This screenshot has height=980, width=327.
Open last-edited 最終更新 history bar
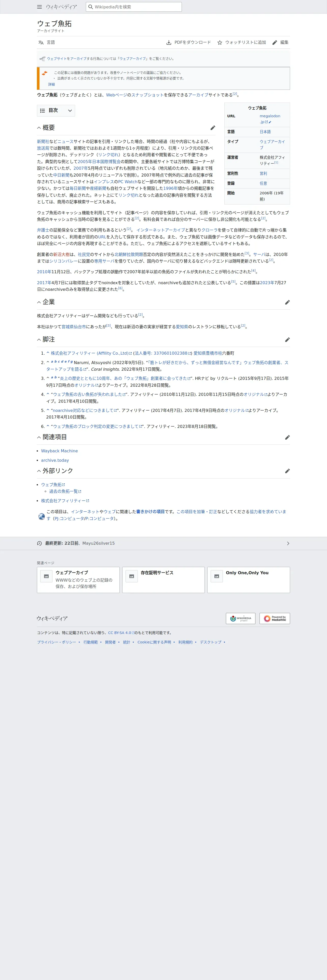tap(163, 543)
